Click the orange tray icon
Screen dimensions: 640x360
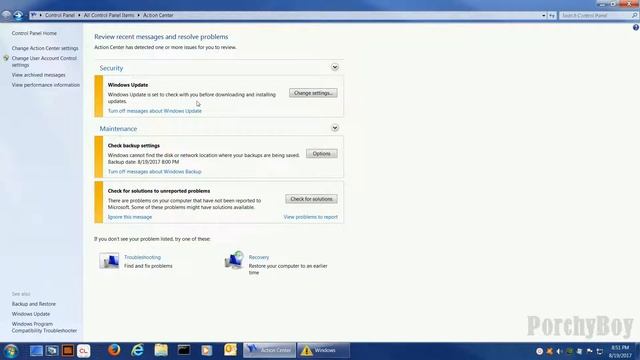point(550,351)
